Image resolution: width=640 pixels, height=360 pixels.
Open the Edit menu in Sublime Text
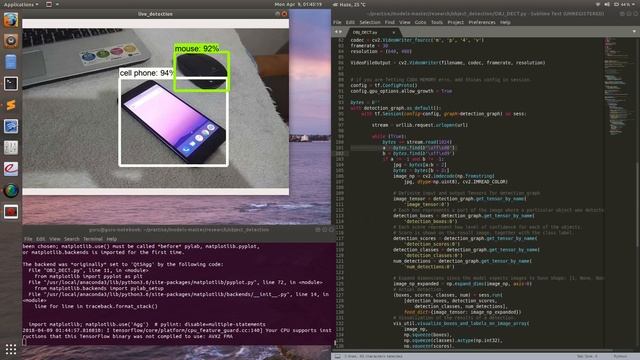point(350,22)
